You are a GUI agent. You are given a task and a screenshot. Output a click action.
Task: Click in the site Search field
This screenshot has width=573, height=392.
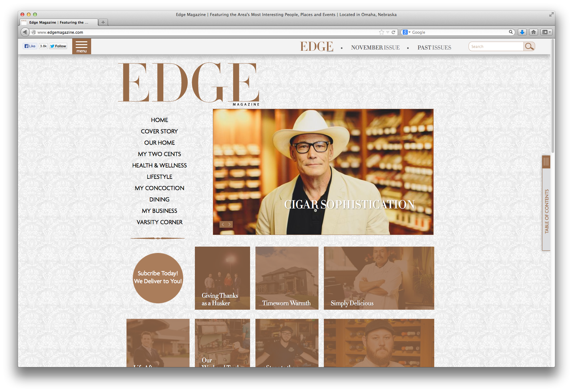tap(496, 46)
